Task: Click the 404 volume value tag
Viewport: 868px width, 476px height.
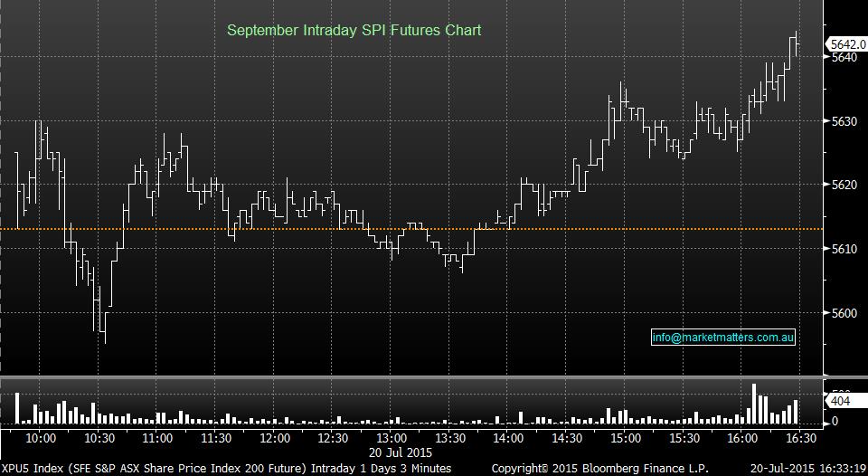Action: (841, 399)
